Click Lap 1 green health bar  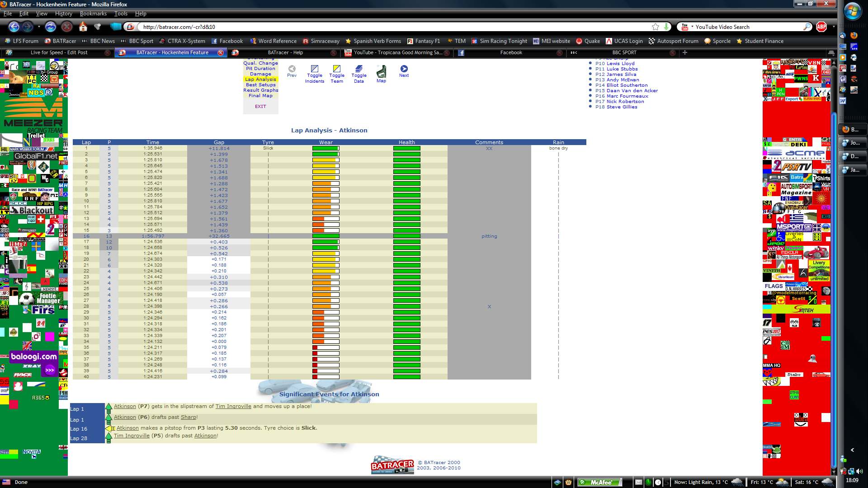(x=406, y=148)
